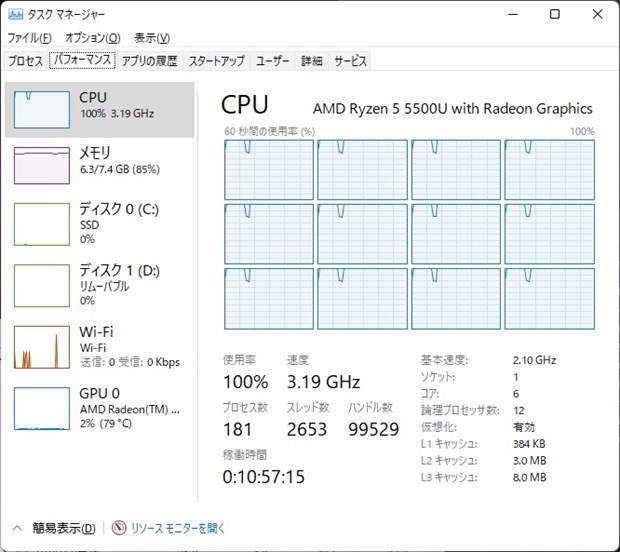Switch to the サービス tab
The height and width of the screenshot is (552, 620).
point(350,61)
